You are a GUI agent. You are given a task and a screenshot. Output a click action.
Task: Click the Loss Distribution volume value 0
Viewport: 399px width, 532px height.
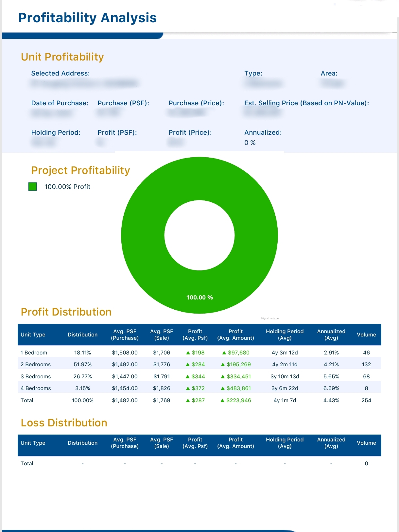(x=366, y=464)
